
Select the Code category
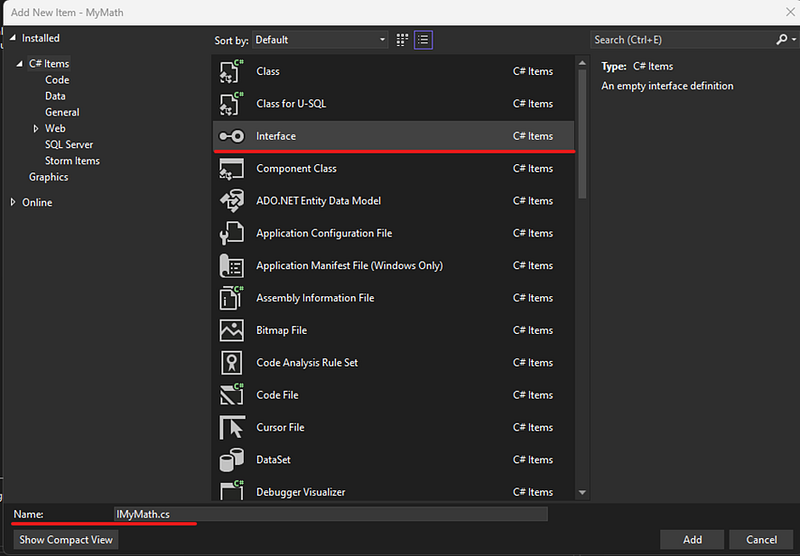coord(57,80)
